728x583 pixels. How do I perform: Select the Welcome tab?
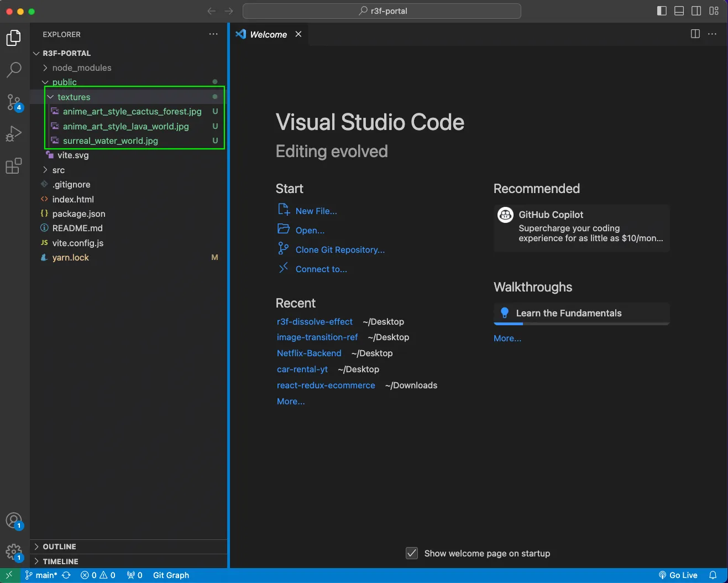(269, 34)
